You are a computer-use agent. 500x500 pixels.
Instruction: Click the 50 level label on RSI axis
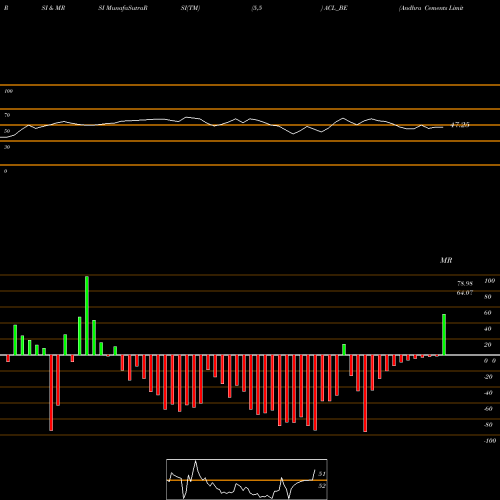point(7,131)
